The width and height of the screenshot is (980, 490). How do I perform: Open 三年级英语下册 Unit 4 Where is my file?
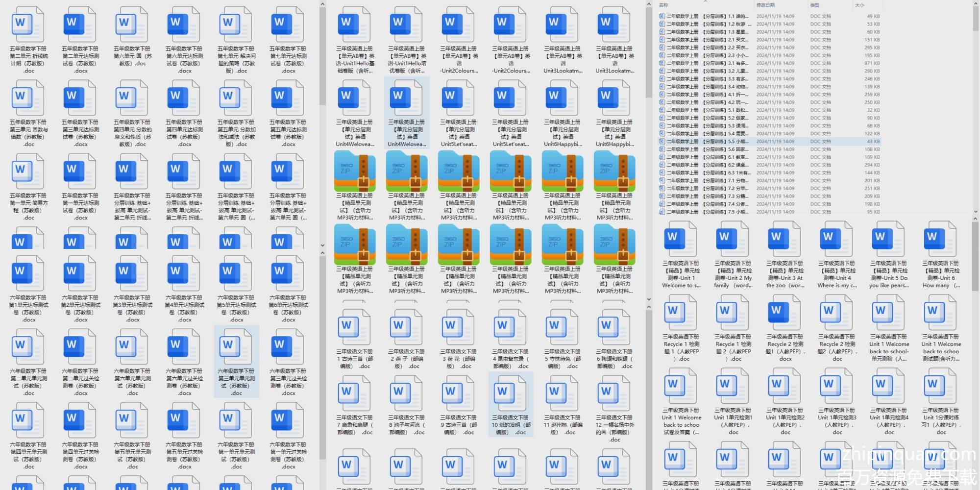(x=837, y=255)
